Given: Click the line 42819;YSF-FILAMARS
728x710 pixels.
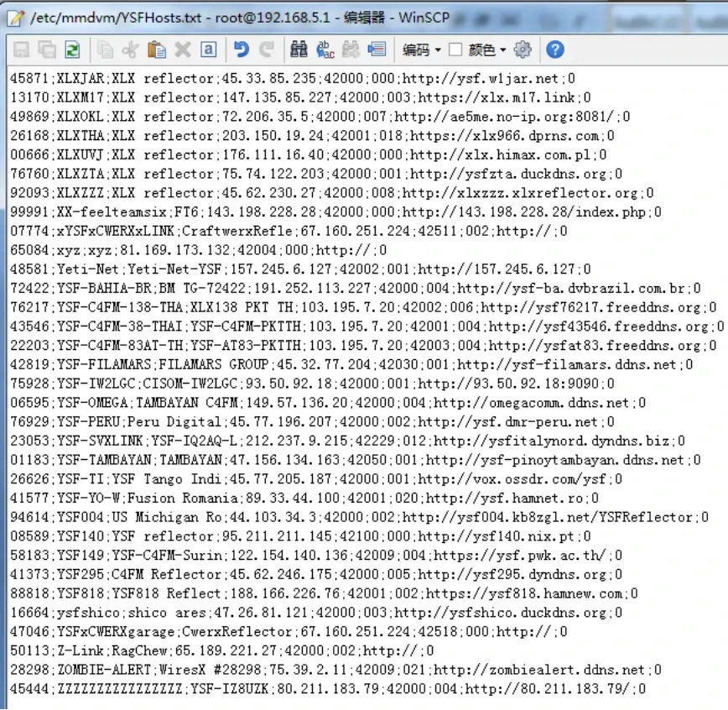Looking at the screenshot, I should pos(351,364).
